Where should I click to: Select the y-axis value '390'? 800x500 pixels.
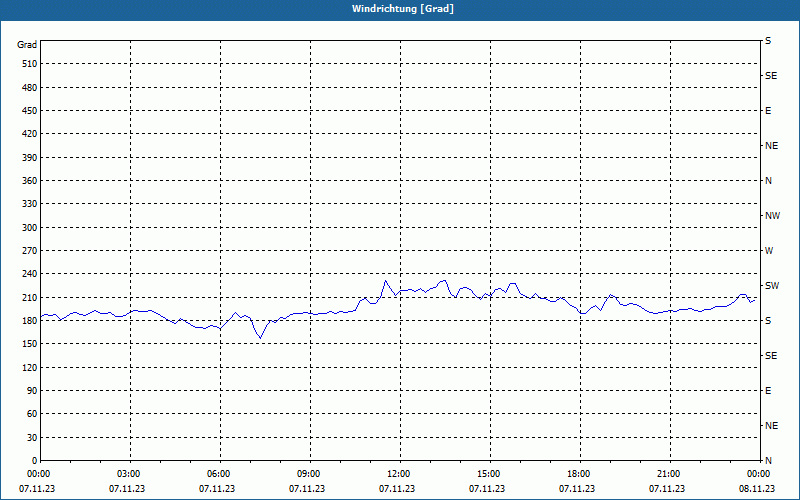(30, 157)
